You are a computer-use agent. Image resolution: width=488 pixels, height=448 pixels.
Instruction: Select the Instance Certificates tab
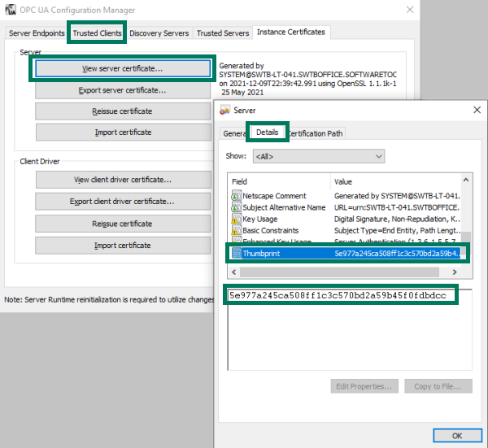click(x=291, y=32)
